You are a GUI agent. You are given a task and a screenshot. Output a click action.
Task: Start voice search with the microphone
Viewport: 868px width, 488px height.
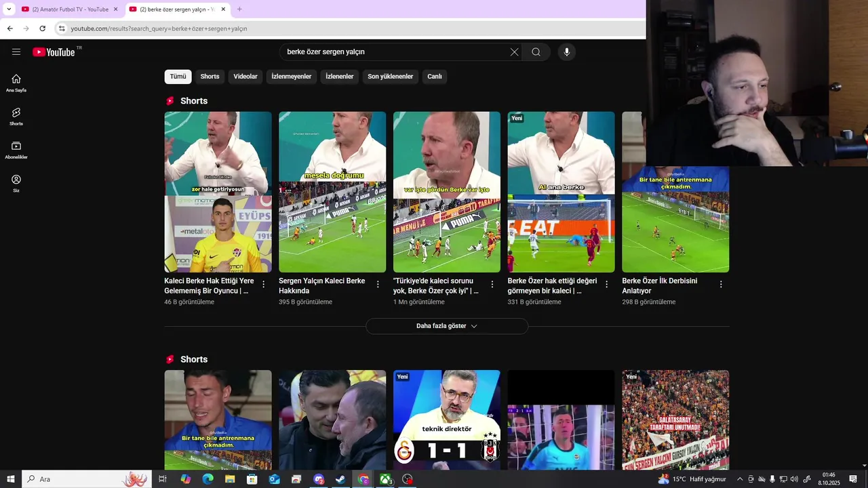[567, 52]
